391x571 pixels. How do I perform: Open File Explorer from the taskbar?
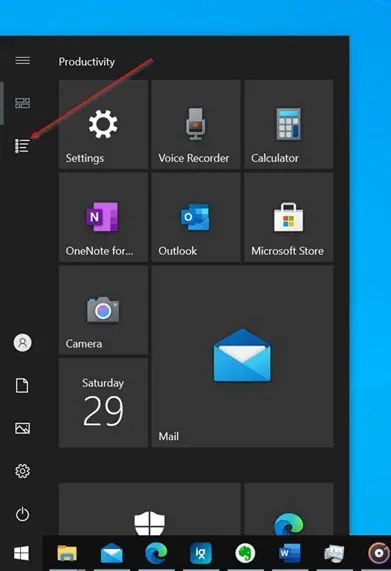tap(67, 554)
